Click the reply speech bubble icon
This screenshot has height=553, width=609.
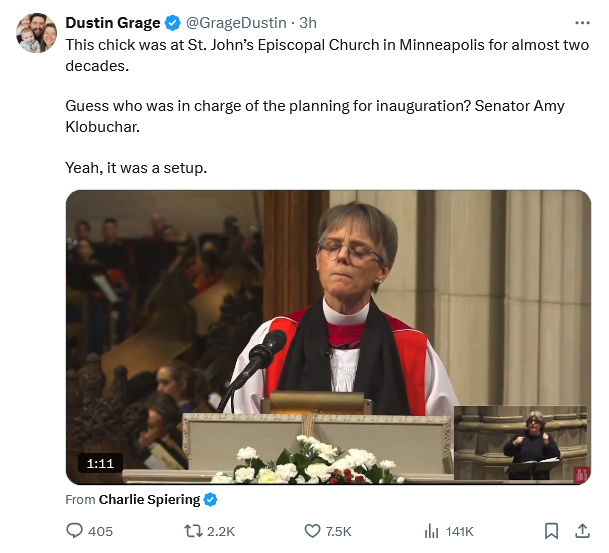click(74, 531)
